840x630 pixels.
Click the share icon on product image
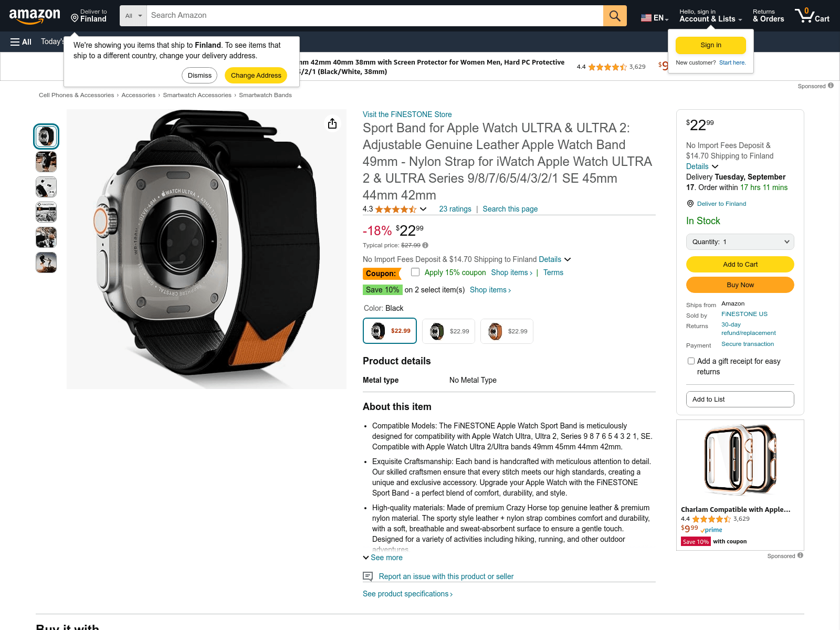pyautogui.click(x=332, y=123)
